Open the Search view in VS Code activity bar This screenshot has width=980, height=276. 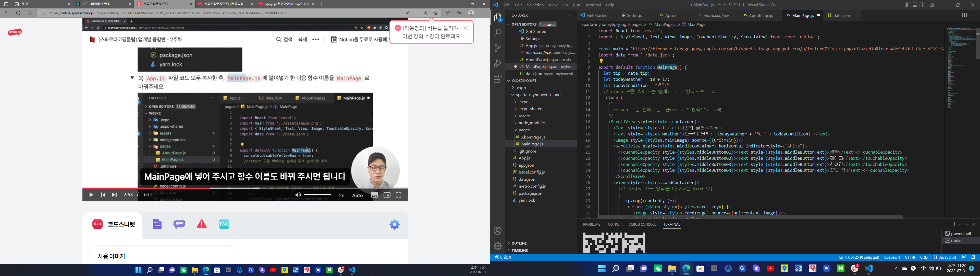point(498,33)
